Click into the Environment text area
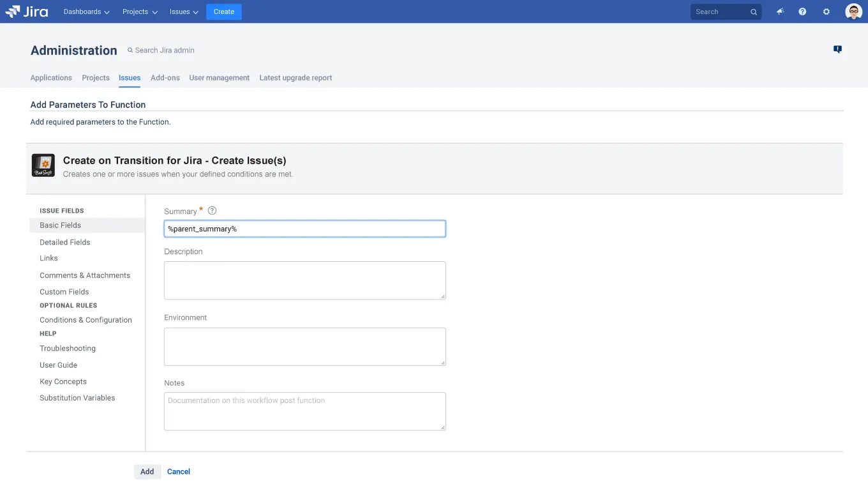The height and width of the screenshot is (495, 868). 304,346
